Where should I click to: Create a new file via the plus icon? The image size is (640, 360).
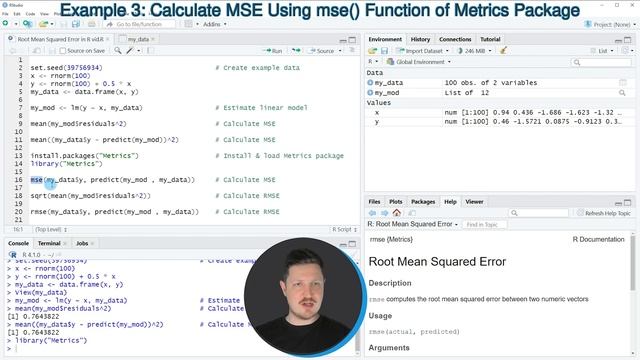pyautogui.click(x=6, y=24)
